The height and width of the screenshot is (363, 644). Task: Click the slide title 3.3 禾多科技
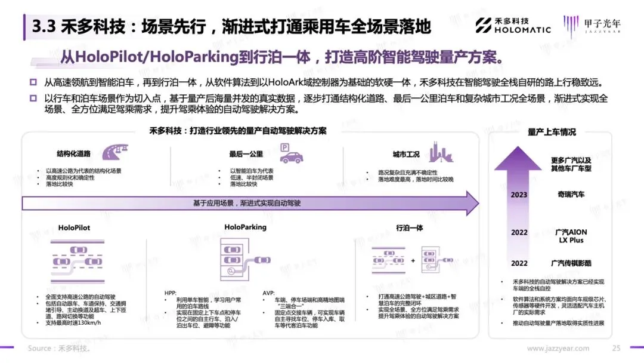tap(231, 27)
